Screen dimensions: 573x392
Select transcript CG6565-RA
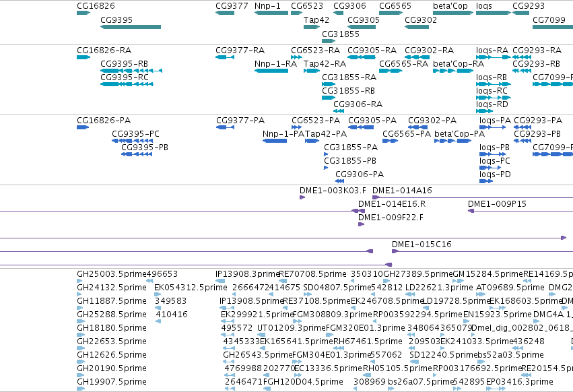pyautogui.click(x=403, y=63)
